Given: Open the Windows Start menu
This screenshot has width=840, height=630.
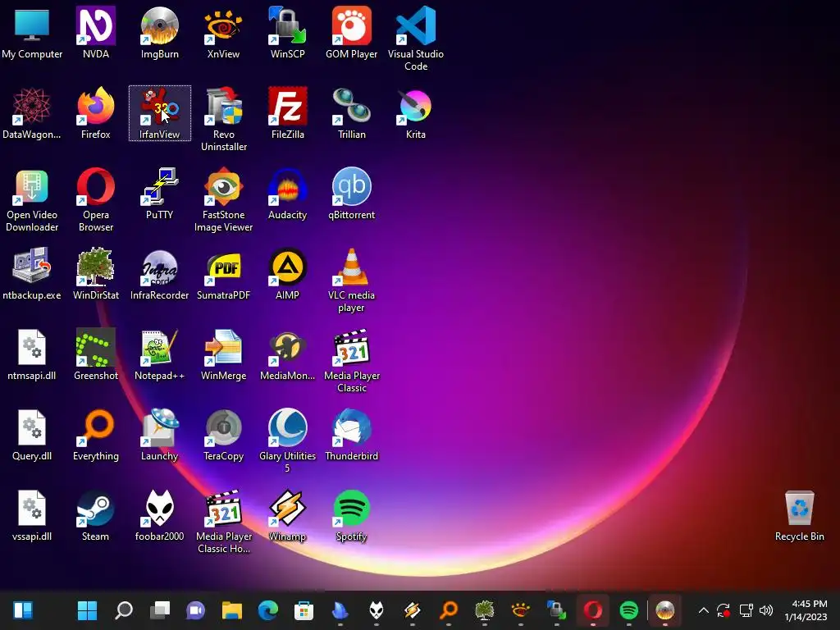Looking at the screenshot, I should point(87,609).
